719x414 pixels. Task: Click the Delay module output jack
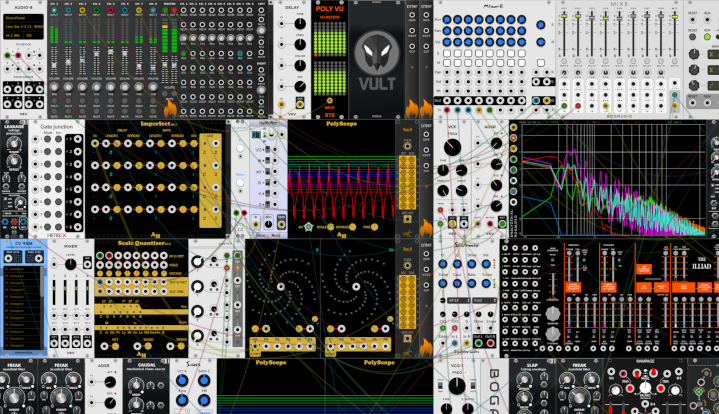click(300, 104)
